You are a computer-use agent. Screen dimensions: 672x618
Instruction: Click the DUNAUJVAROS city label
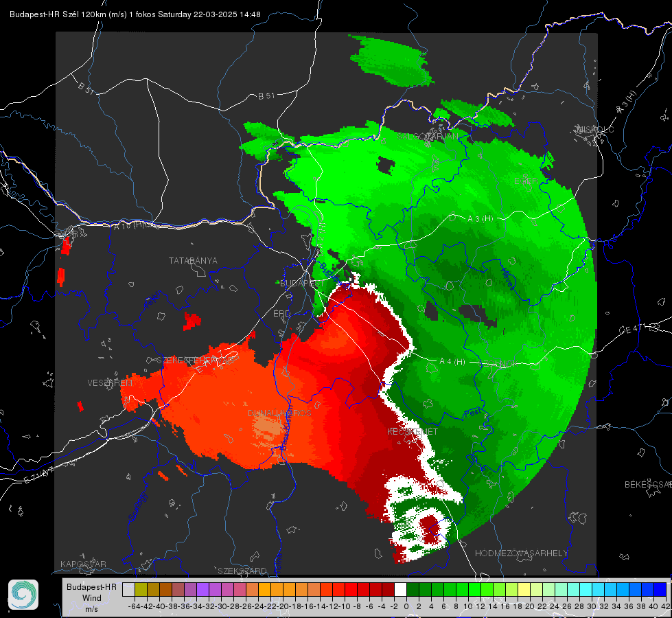(x=279, y=413)
